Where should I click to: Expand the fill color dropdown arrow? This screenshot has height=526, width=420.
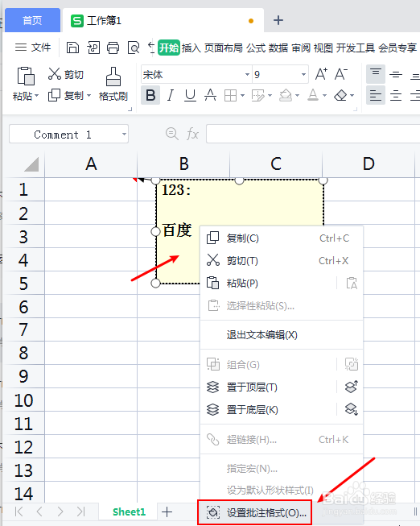click(x=298, y=96)
